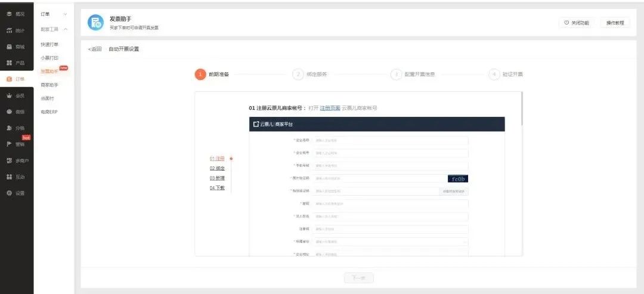Go to 商城 mall section
Viewport: 644px width, 294px height.
[x=16, y=47]
